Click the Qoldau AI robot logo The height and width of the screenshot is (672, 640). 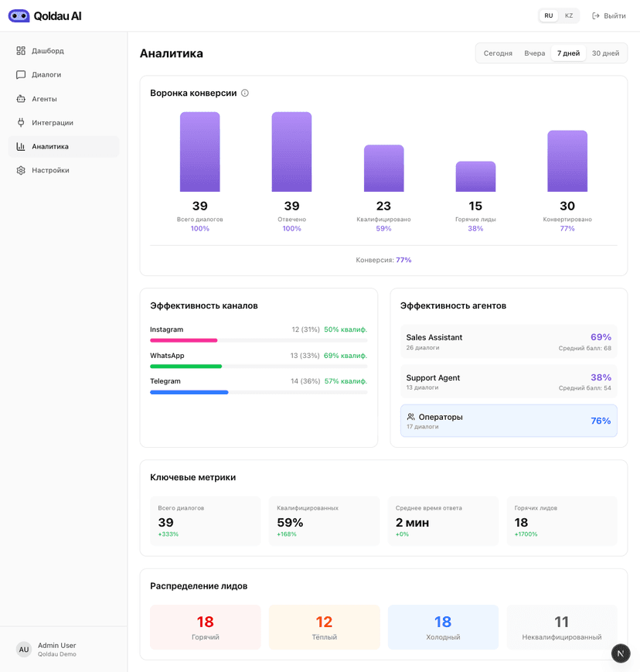(19, 15)
